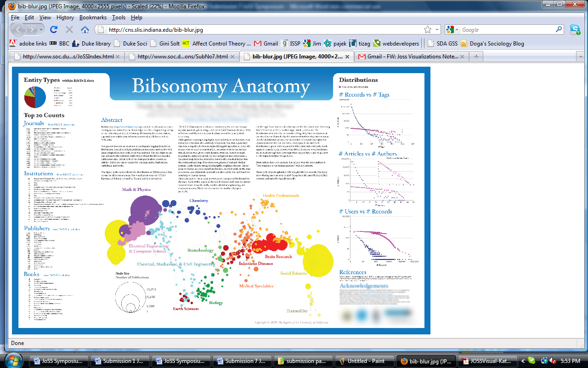Click the Google search box
588x368 pixels.
[x=507, y=29]
